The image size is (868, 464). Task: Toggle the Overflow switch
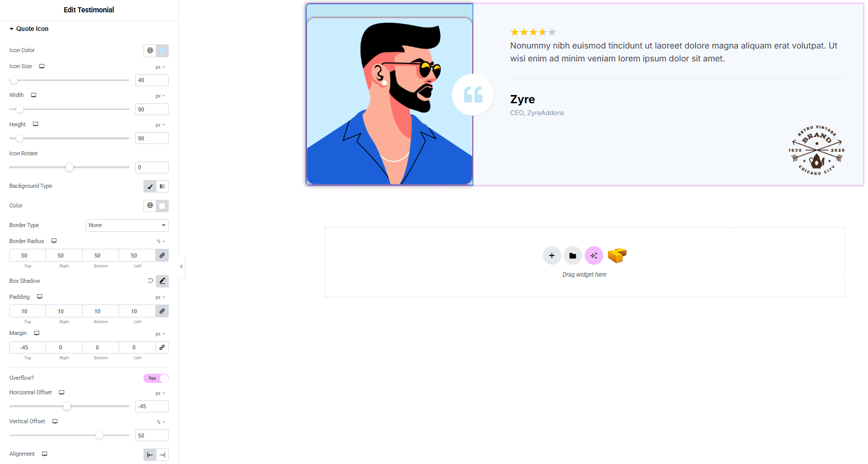(156, 378)
